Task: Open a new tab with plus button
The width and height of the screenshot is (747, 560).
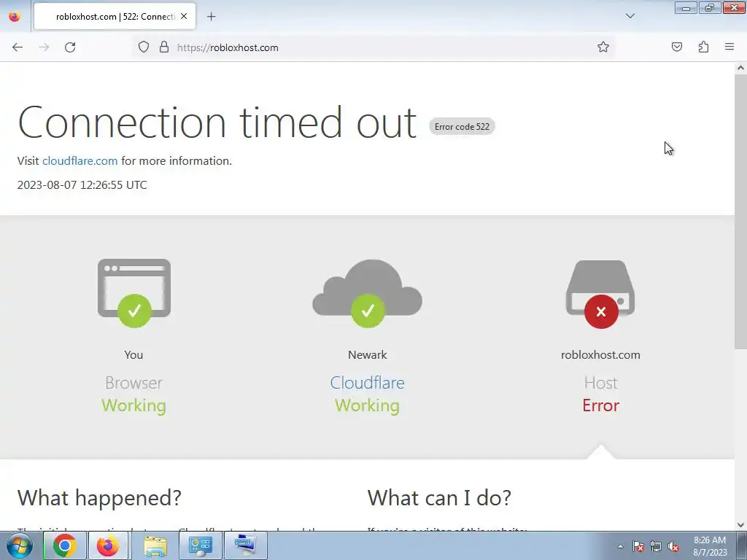Action: click(211, 17)
